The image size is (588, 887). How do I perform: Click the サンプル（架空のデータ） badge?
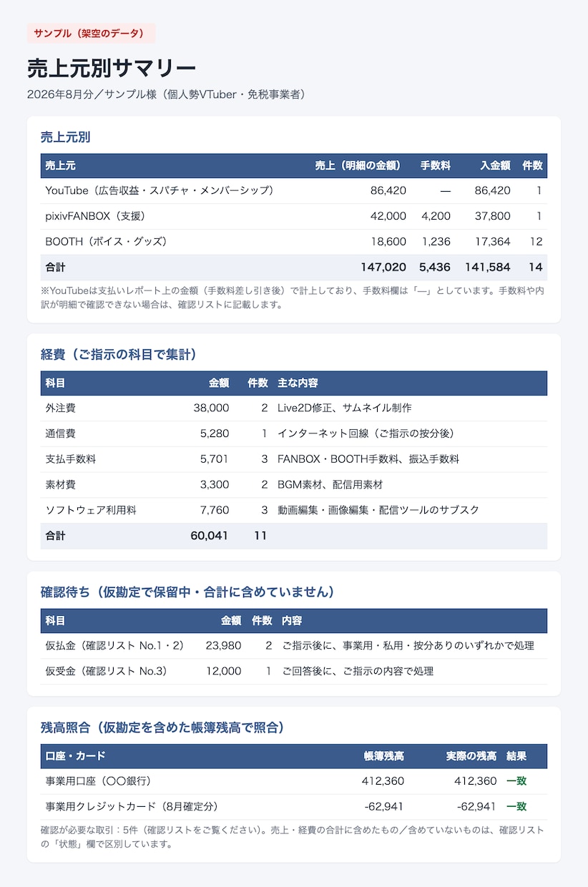(91, 34)
